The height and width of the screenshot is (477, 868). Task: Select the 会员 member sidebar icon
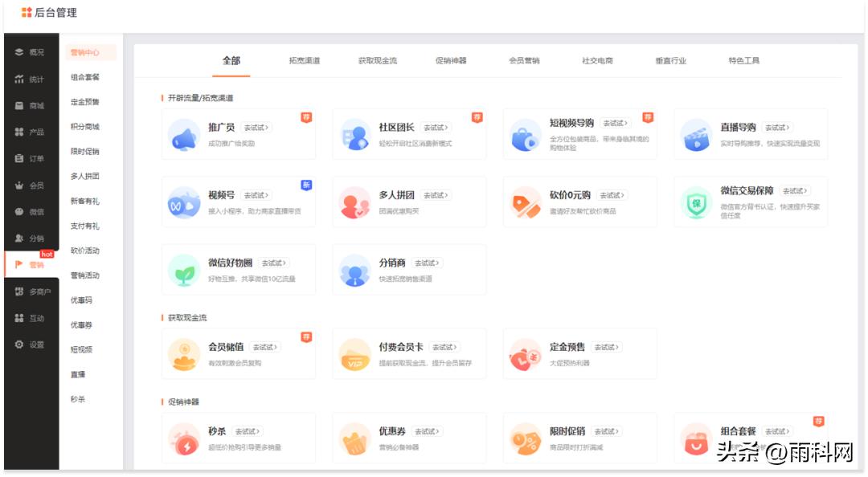tap(18, 185)
